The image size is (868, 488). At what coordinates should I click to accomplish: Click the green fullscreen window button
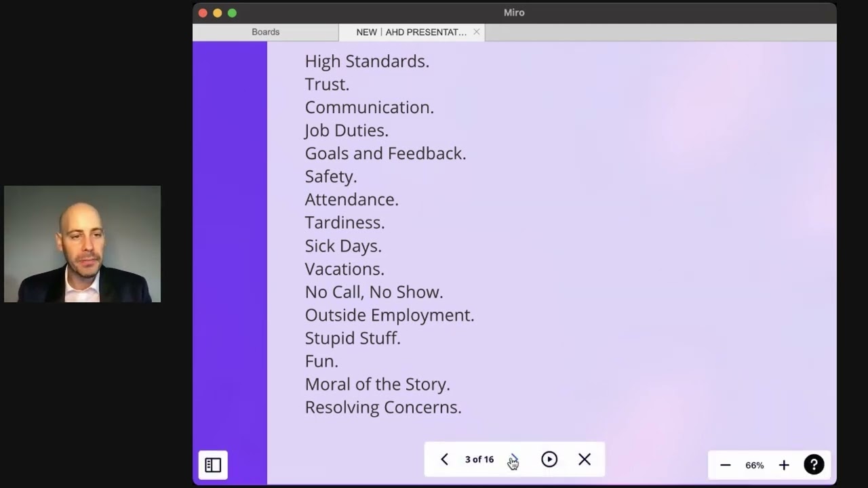click(232, 13)
